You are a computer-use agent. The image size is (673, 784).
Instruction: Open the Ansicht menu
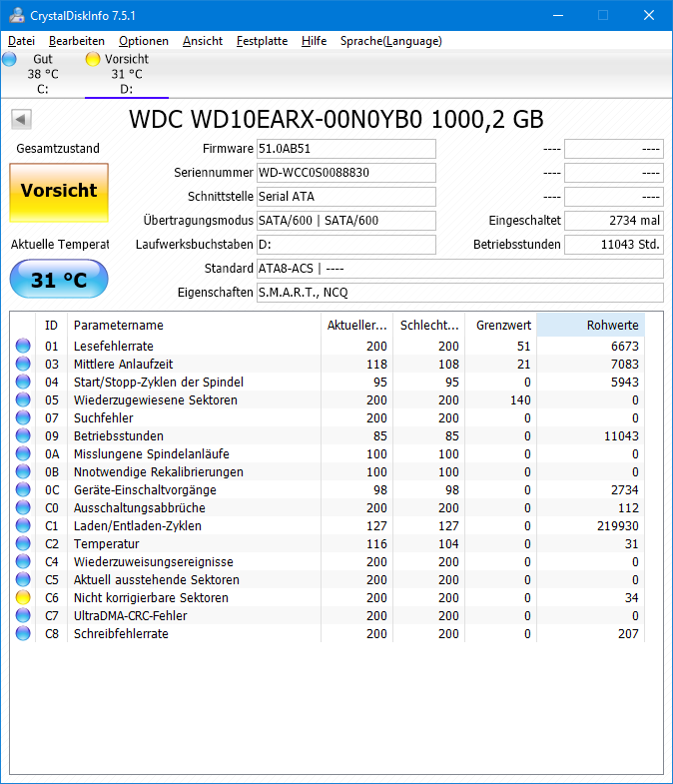[203, 41]
